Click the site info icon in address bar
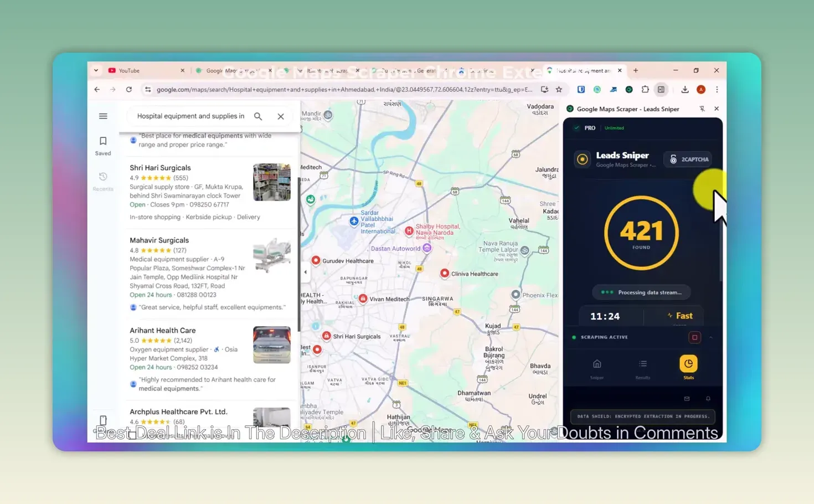This screenshot has width=814, height=504. pyautogui.click(x=148, y=89)
